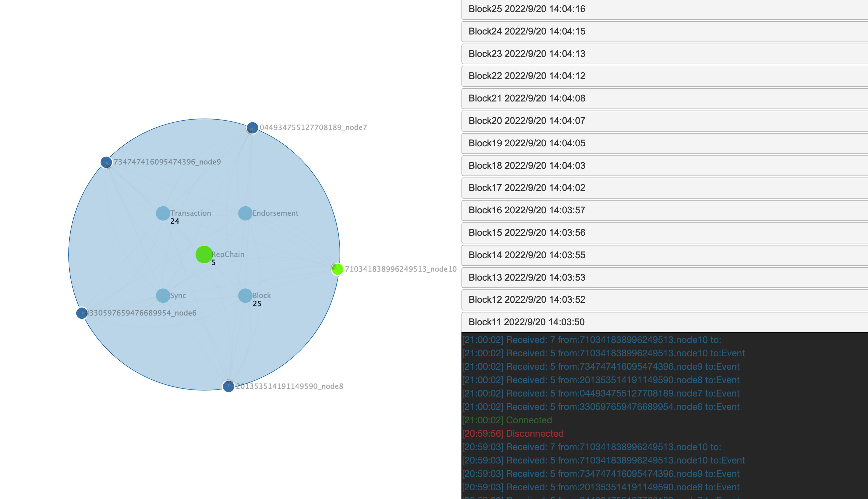Open Block21 entry in block list

pos(665,99)
